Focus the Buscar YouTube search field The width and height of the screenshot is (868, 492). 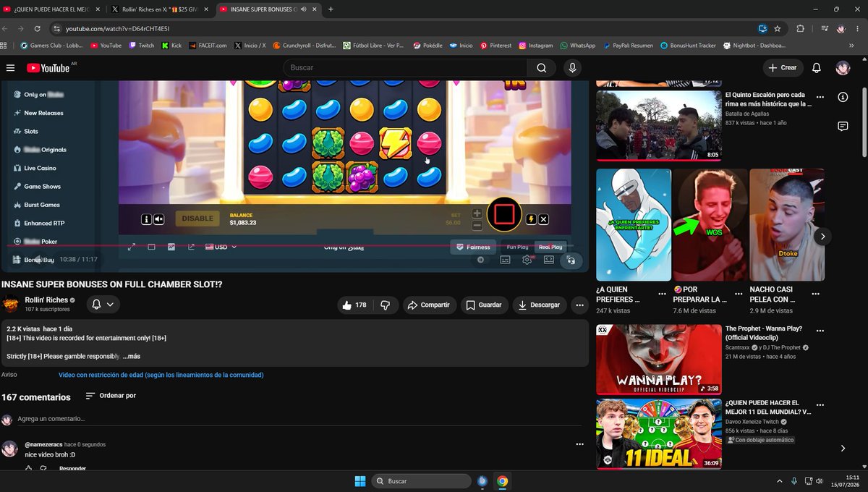[x=405, y=67]
